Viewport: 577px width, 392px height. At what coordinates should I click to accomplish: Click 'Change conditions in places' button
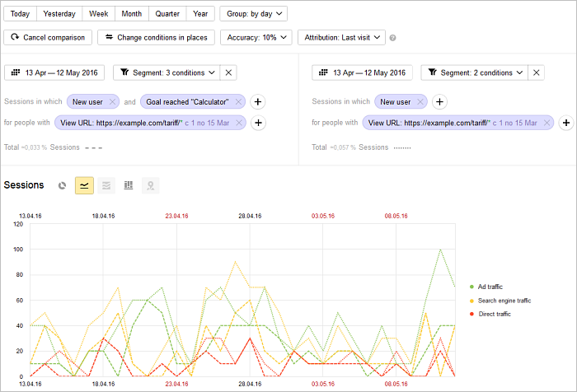tap(157, 37)
